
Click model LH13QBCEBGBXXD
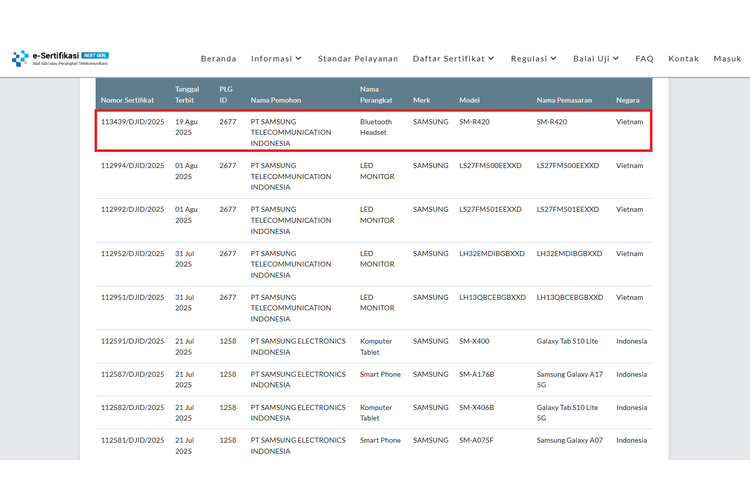click(x=492, y=297)
